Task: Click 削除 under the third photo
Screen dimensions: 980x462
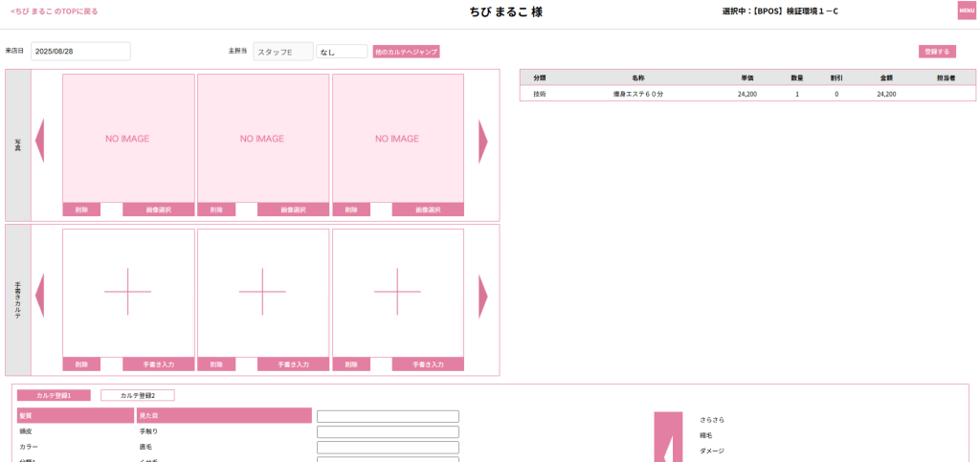Action: click(x=351, y=209)
